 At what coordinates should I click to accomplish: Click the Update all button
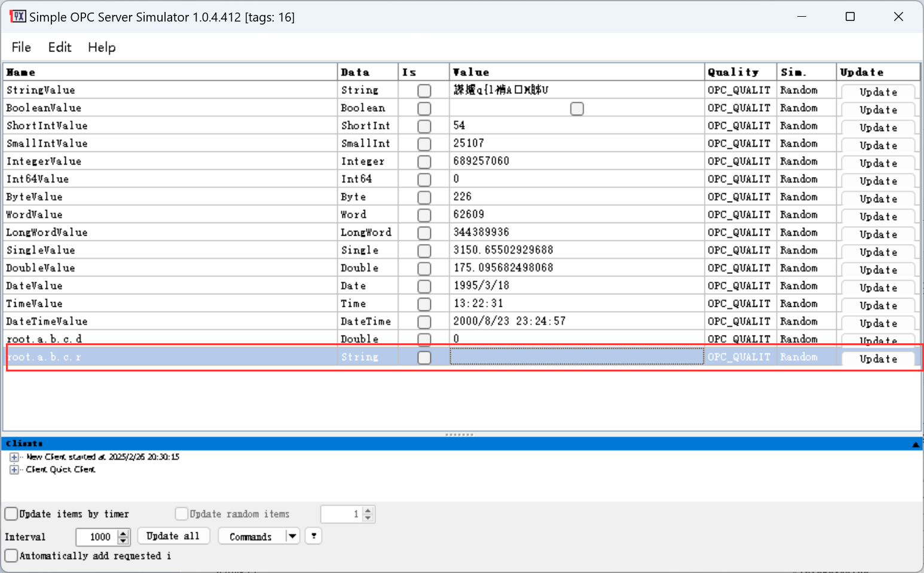(x=173, y=536)
